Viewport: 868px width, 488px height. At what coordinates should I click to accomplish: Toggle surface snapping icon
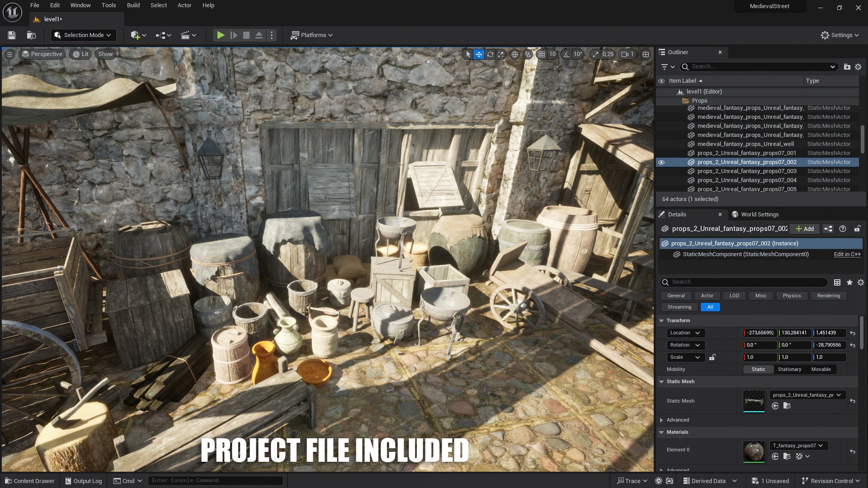(x=528, y=54)
